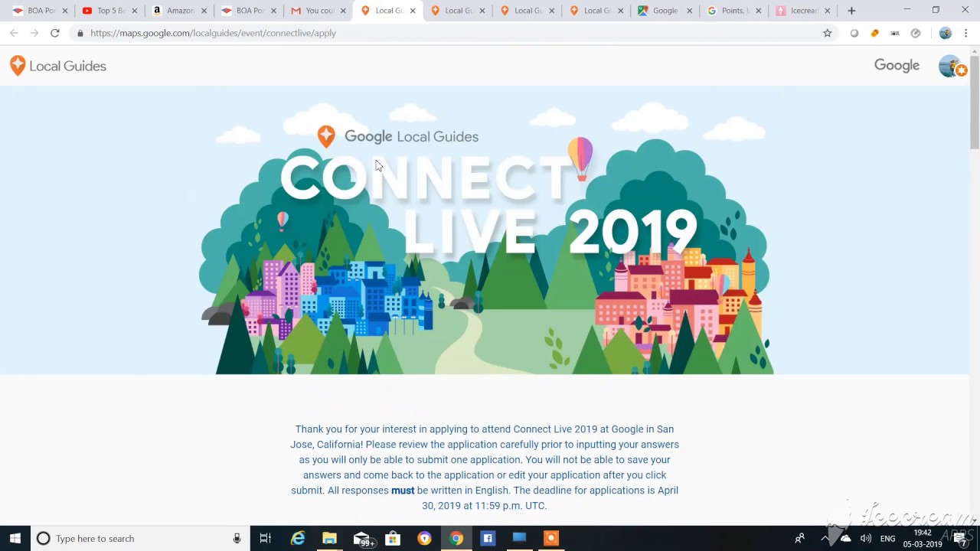Viewport: 980px width, 551px height.
Task: Click the Local Guides logo in header
Action: tap(57, 66)
